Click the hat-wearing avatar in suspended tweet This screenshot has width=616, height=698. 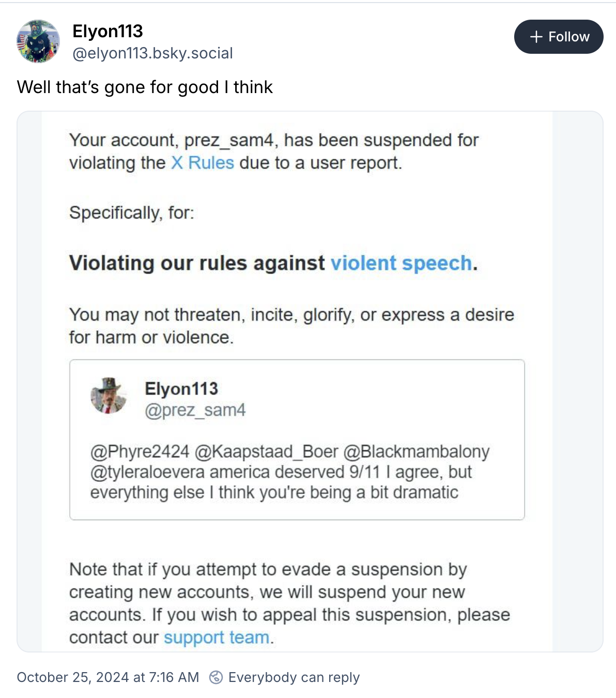click(x=109, y=396)
